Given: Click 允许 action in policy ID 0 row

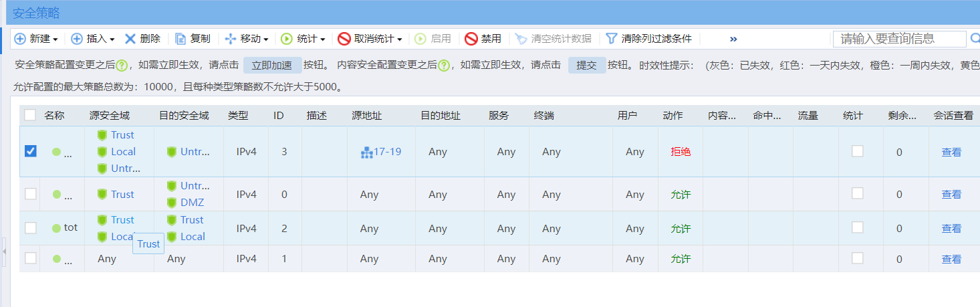Looking at the screenshot, I should [x=681, y=194].
